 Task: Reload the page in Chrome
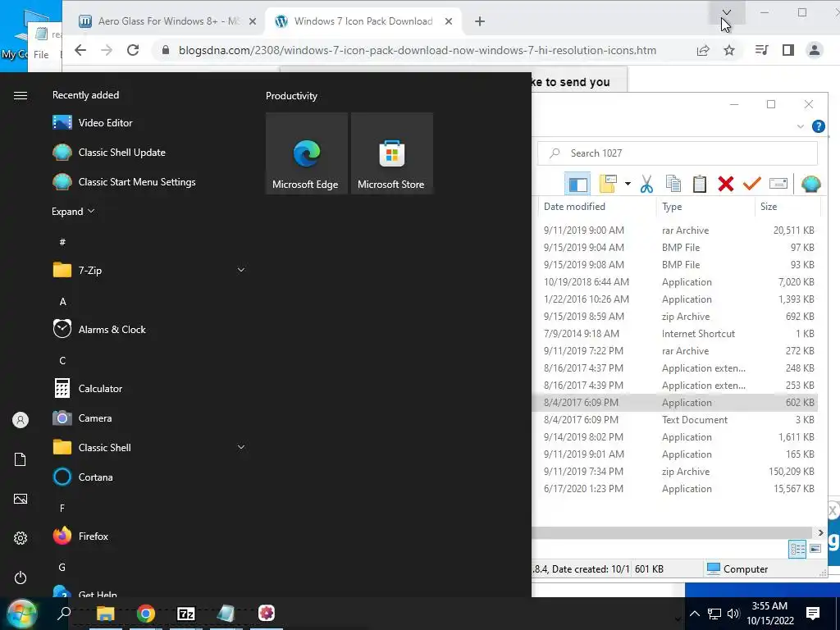pyautogui.click(x=133, y=50)
